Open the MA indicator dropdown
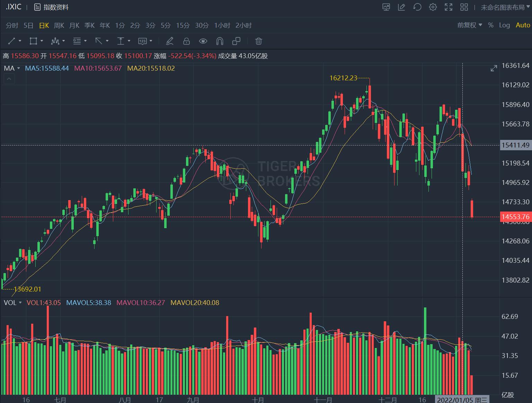Viewport: 532px width, 403px height. pyautogui.click(x=12, y=68)
